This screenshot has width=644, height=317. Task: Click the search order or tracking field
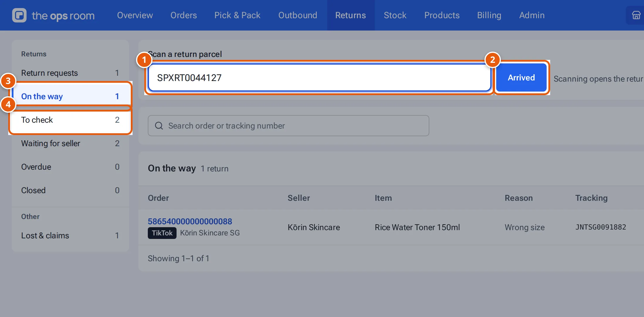288,126
